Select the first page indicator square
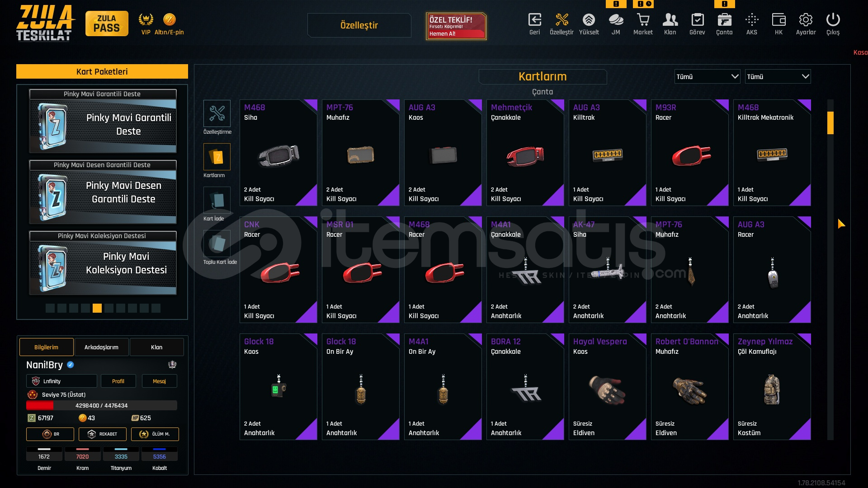Viewport: 868px width, 488px height. 50,308
